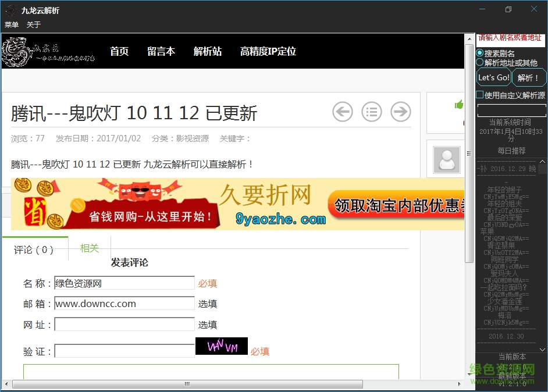
Task: Click the green thumbs-up icon
Action: [459, 104]
